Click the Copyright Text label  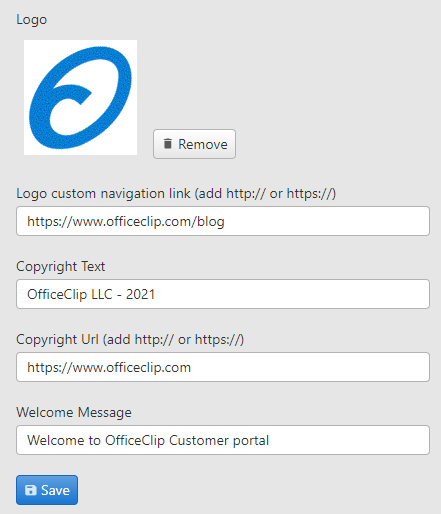[x=61, y=267]
